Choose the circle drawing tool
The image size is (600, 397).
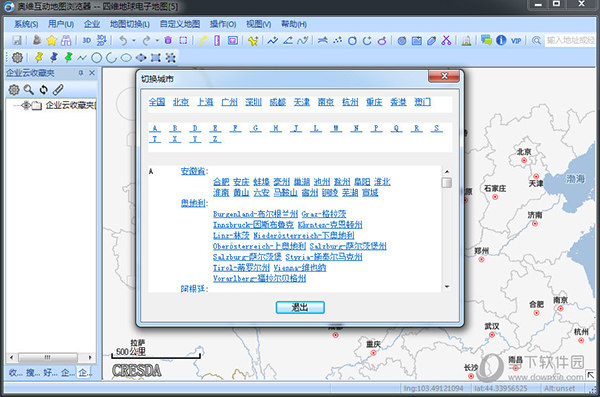(96, 58)
